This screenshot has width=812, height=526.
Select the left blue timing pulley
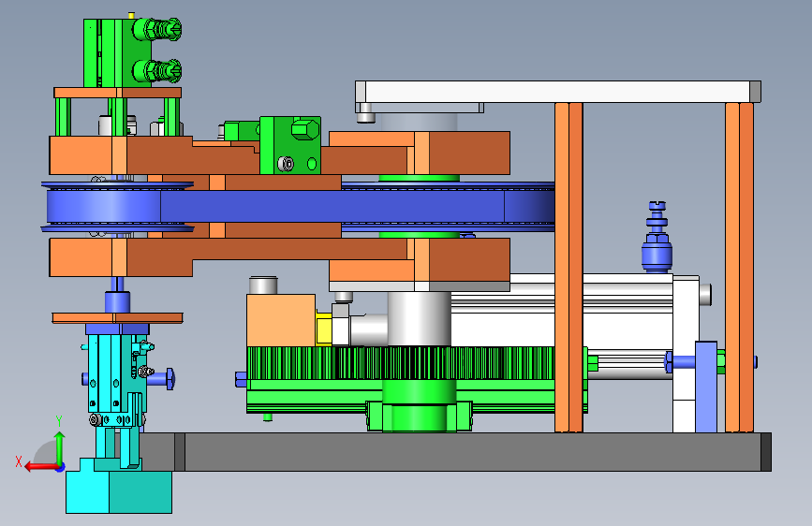(x=116, y=206)
